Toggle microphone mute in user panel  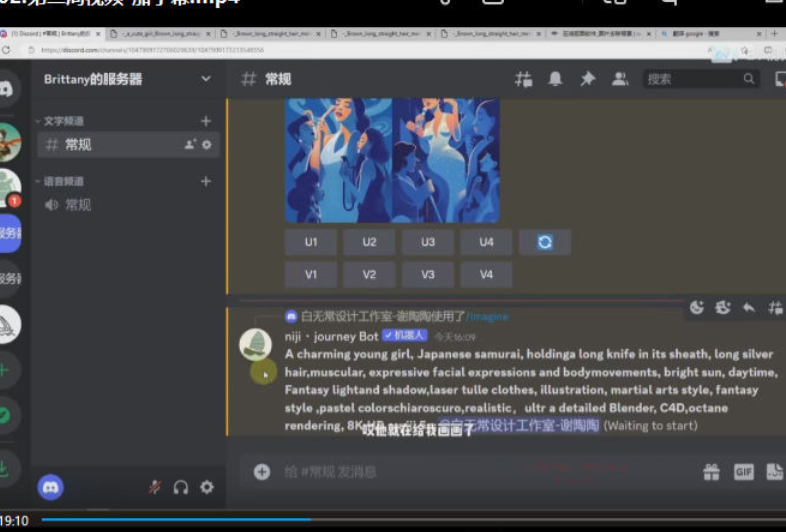coord(155,487)
